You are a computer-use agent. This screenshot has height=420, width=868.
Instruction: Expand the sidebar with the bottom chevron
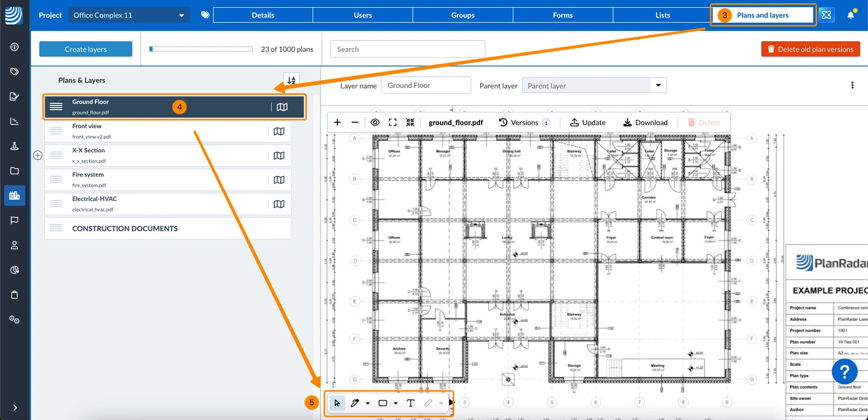point(15,408)
